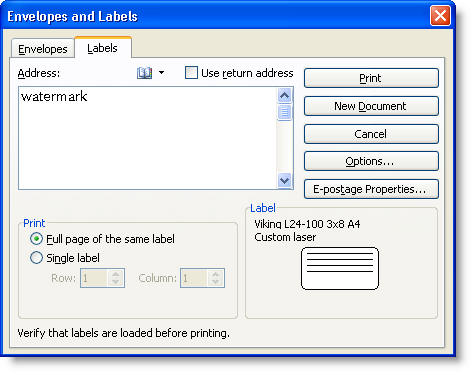Open label Options dialog
474x375 pixels.
pyautogui.click(x=371, y=161)
